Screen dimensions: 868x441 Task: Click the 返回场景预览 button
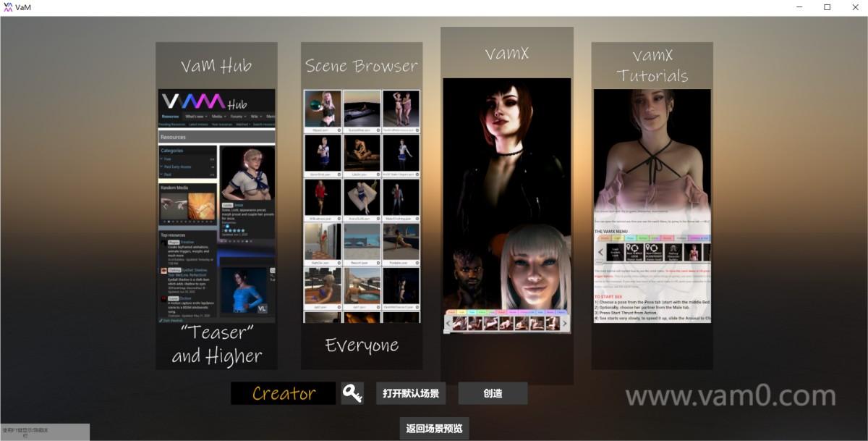point(434,428)
